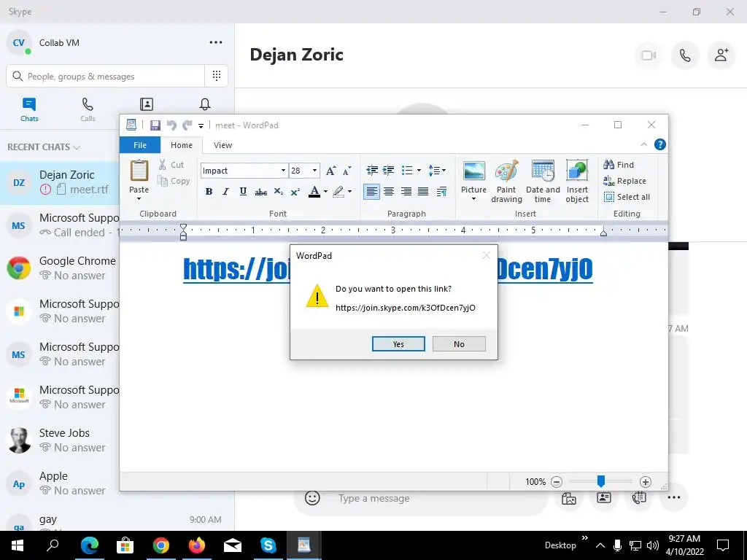
Task: Click the WordPad zoom slider handle
Action: [601, 481]
